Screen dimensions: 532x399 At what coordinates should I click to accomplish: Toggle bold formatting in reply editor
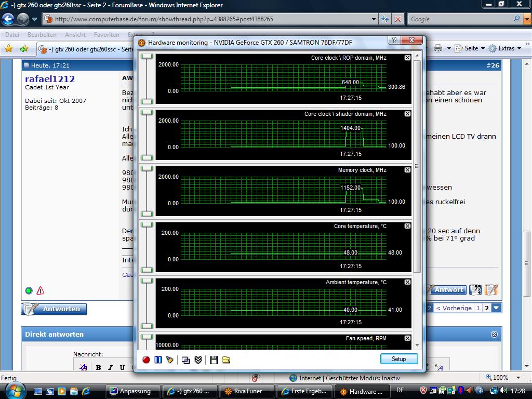click(98, 367)
